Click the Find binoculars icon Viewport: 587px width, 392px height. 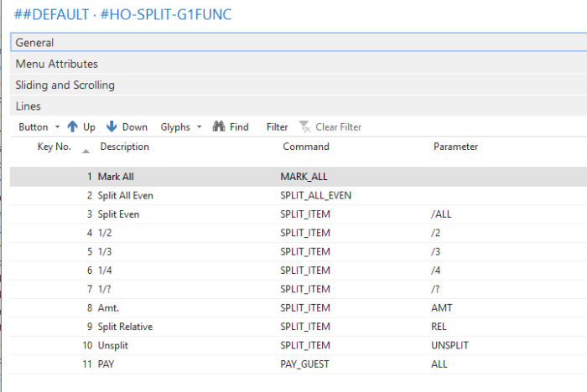[x=219, y=127]
